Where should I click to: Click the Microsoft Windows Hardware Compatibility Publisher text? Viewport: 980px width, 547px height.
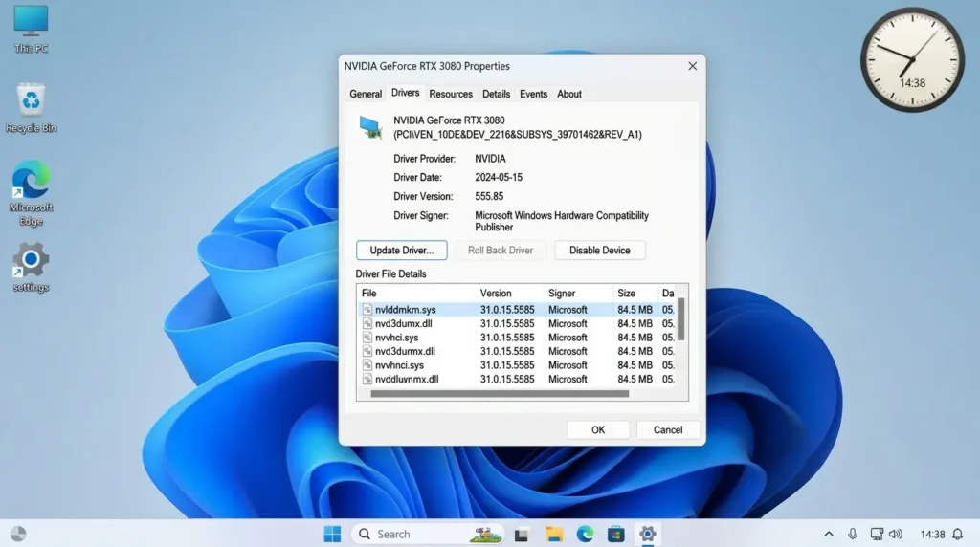(x=561, y=221)
